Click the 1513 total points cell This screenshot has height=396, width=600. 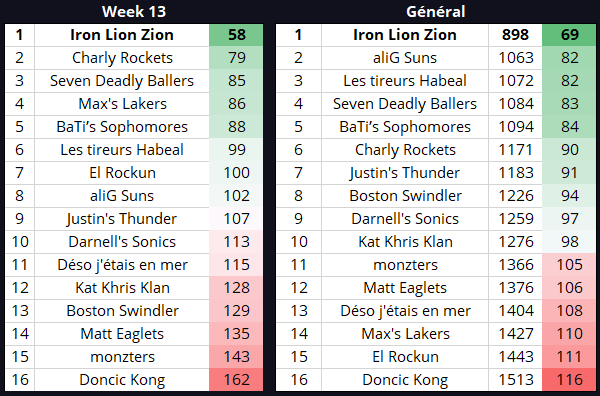(x=515, y=380)
